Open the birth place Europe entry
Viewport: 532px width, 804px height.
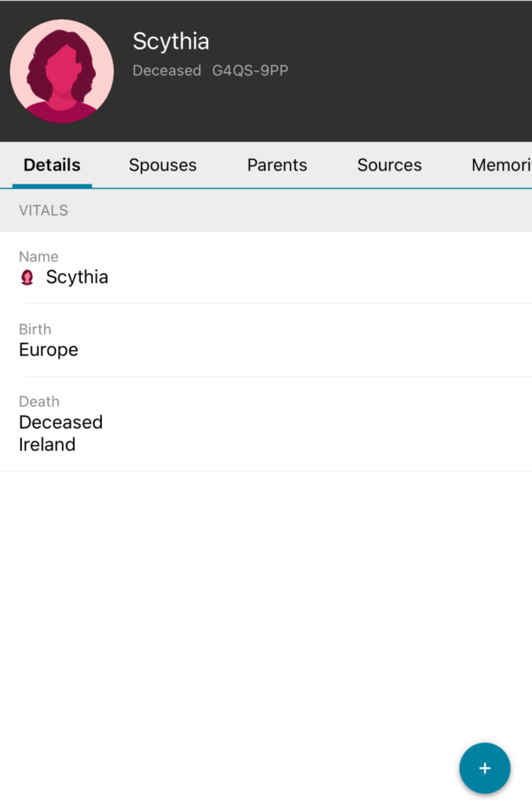coord(49,349)
